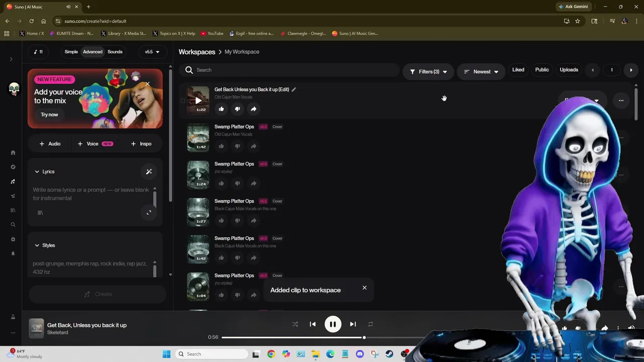Share the 1:24 Swamp Platter Ops clip
Screen dimensions: 644x362
pyautogui.click(x=254, y=183)
